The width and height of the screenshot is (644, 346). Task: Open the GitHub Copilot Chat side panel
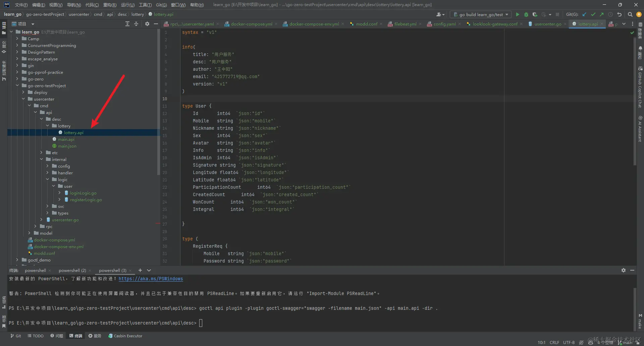[x=640, y=87]
